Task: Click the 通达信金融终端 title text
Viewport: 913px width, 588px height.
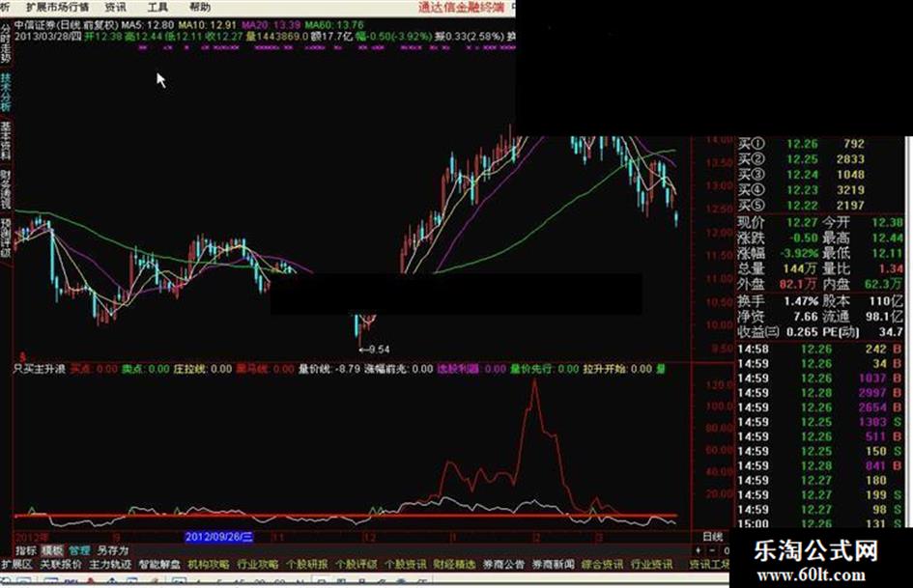Action: [x=461, y=7]
